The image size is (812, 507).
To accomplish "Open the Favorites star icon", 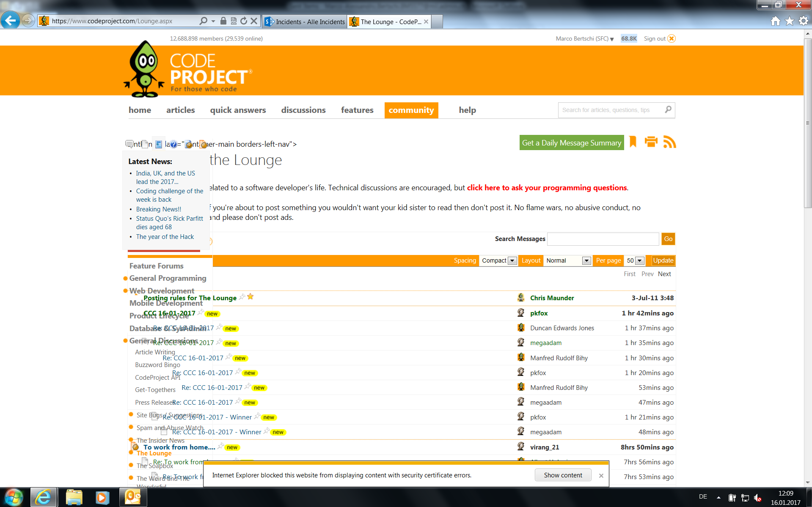I will click(x=790, y=21).
